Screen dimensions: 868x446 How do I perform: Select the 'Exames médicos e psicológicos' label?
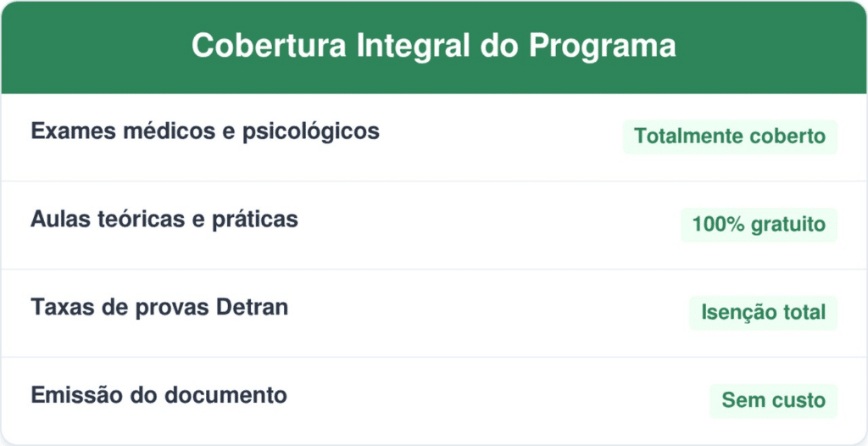pos(205,132)
